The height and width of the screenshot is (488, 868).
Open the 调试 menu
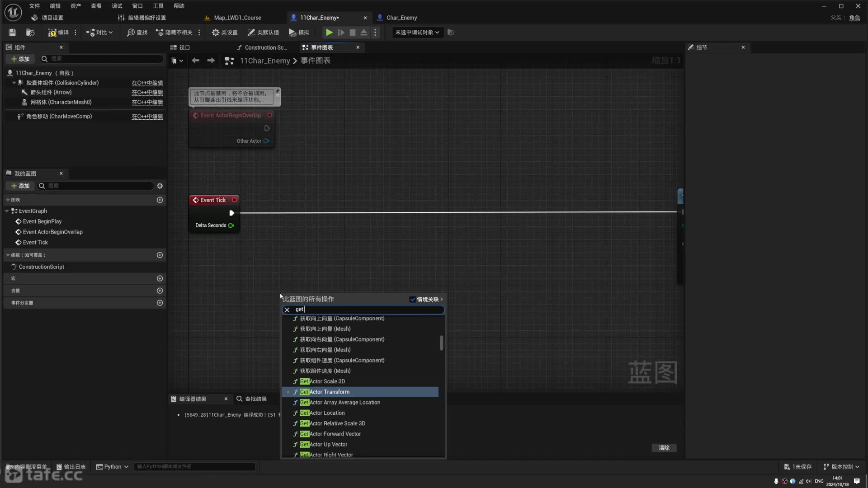(117, 6)
